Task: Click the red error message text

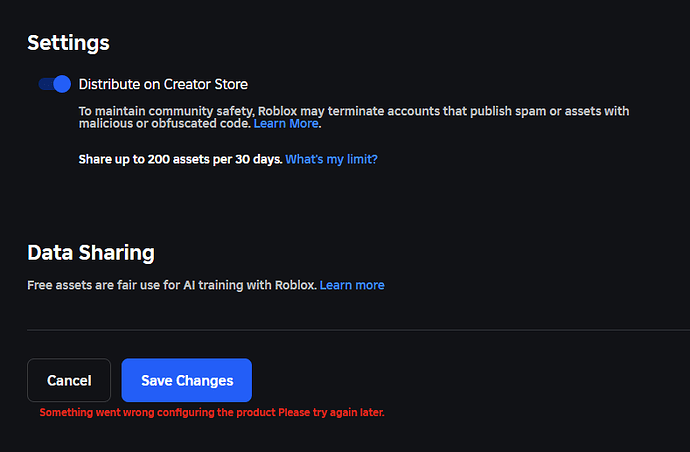Action: (212, 413)
